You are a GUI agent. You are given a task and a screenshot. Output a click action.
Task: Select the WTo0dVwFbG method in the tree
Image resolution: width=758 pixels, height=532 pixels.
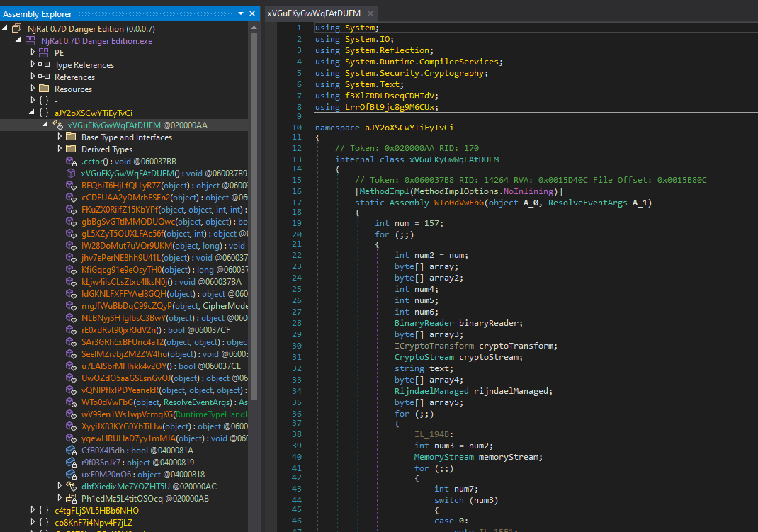[106, 402]
